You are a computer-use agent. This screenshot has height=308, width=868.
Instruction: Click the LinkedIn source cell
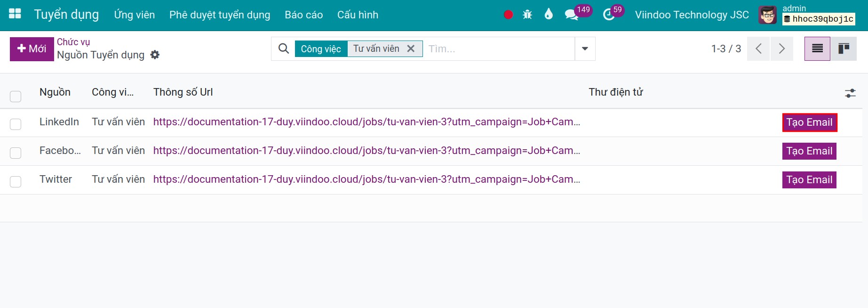[59, 122]
